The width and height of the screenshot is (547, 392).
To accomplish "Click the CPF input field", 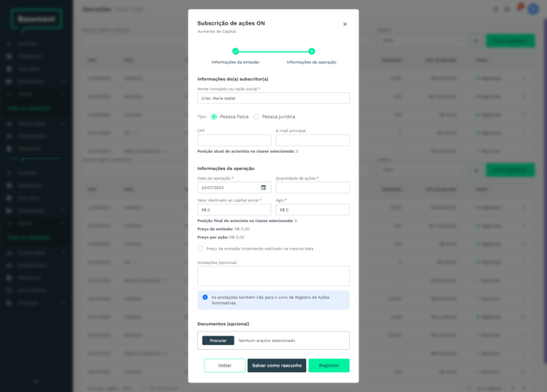I will click(x=234, y=140).
